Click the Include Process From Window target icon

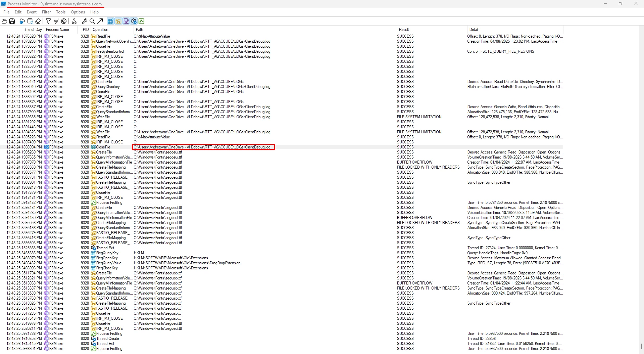pyautogui.click(x=64, y=21)
